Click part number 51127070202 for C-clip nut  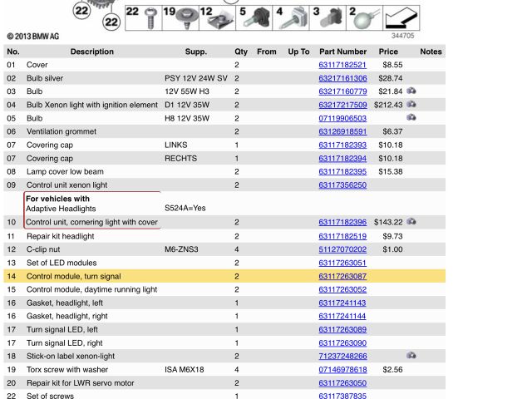pyautogui.click(x=342, y=249)
